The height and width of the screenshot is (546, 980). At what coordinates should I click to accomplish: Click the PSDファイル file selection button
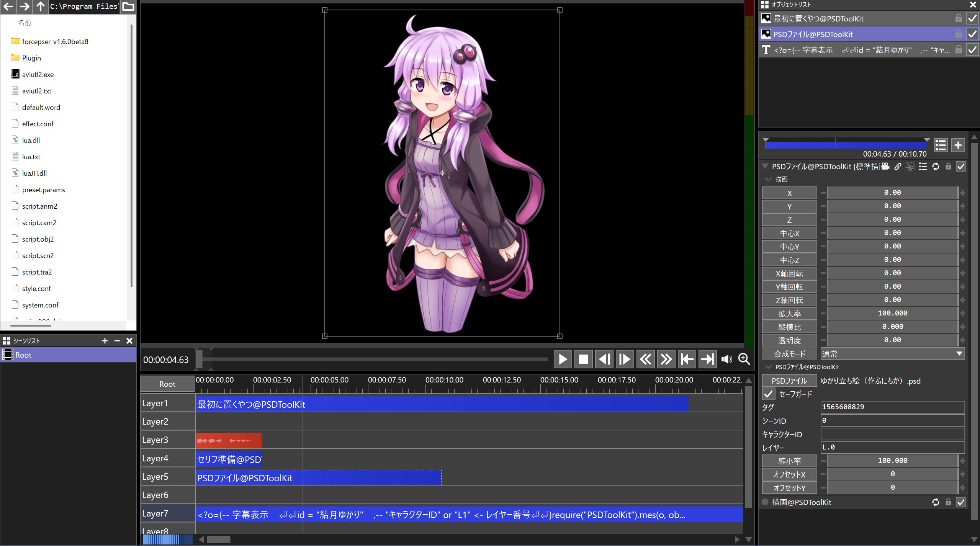tap(789, 381)
